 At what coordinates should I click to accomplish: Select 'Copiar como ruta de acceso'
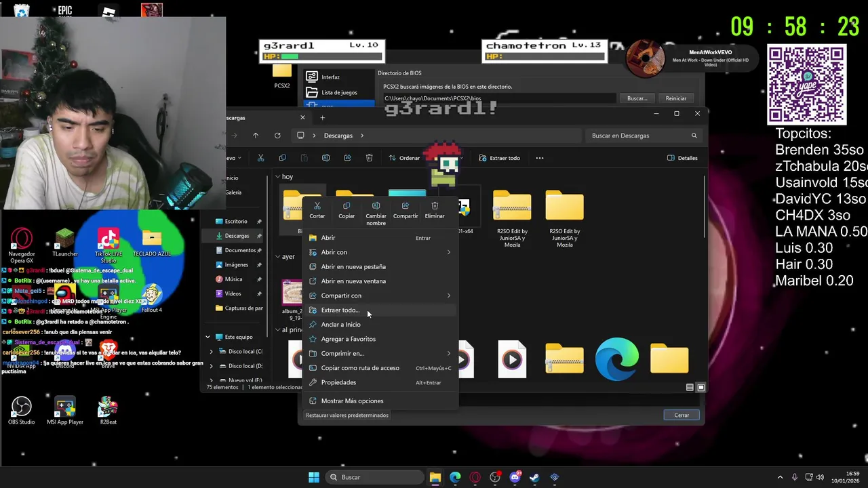380,368
